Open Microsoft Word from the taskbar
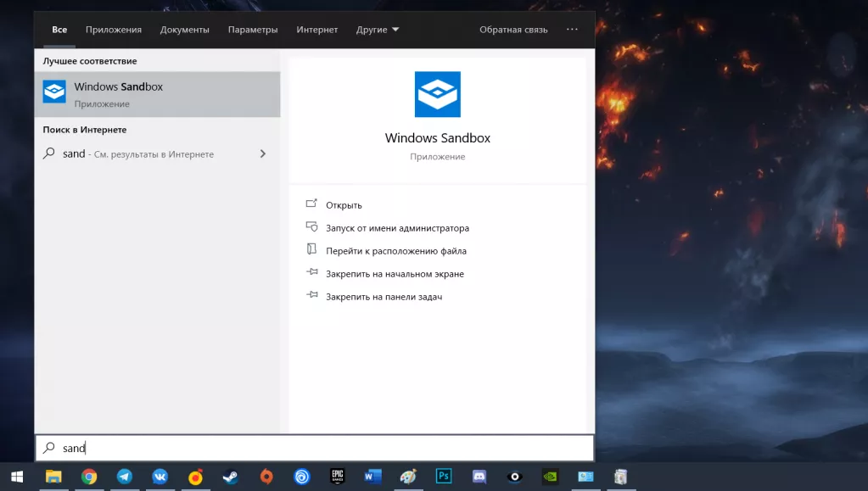Screen dimensions: 868x491 [x=372, y=477]
